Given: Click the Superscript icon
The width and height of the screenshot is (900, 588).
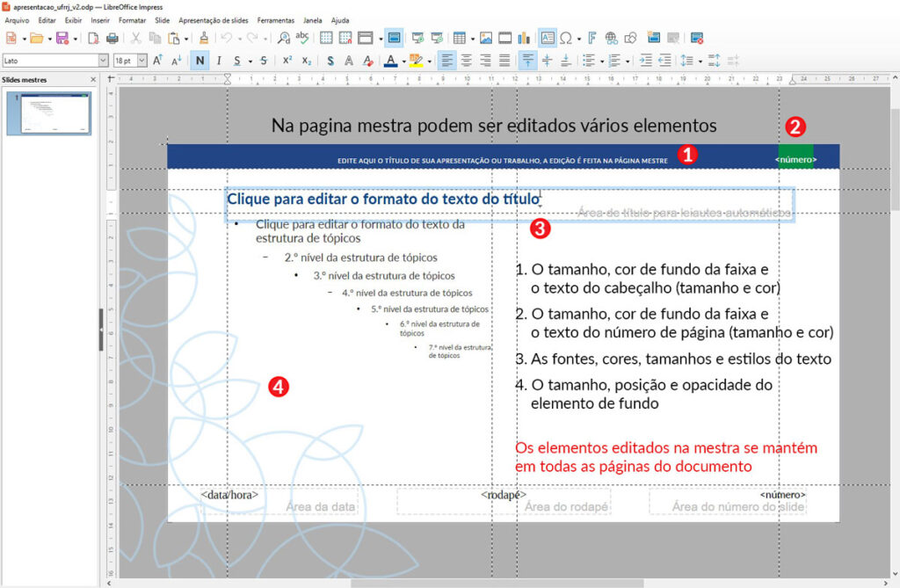Looking at the screenshot, I should [x=287, y=61].
